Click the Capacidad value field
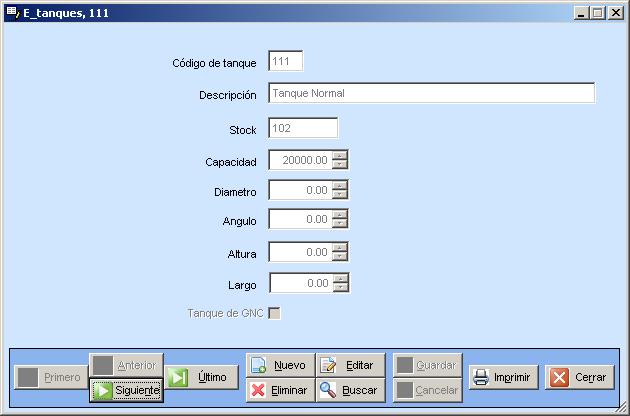Image resolution: width=630 pixels, height=416 pixels. (x=301, y=160)
